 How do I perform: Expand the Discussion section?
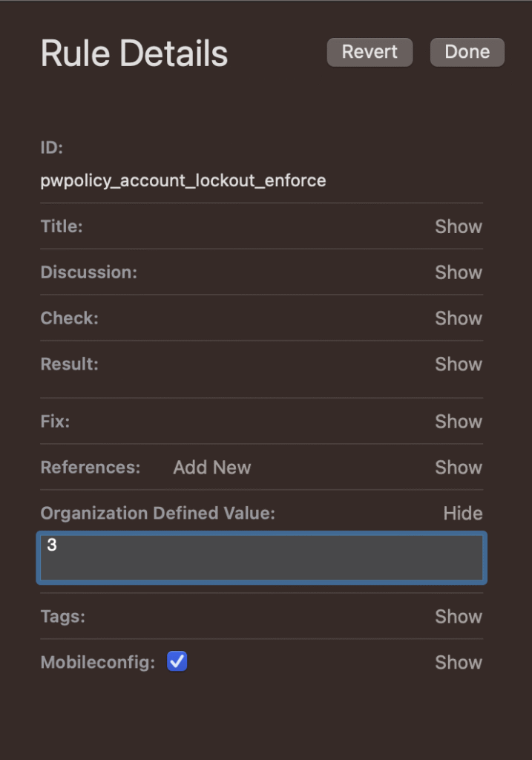tap(458, 272)
